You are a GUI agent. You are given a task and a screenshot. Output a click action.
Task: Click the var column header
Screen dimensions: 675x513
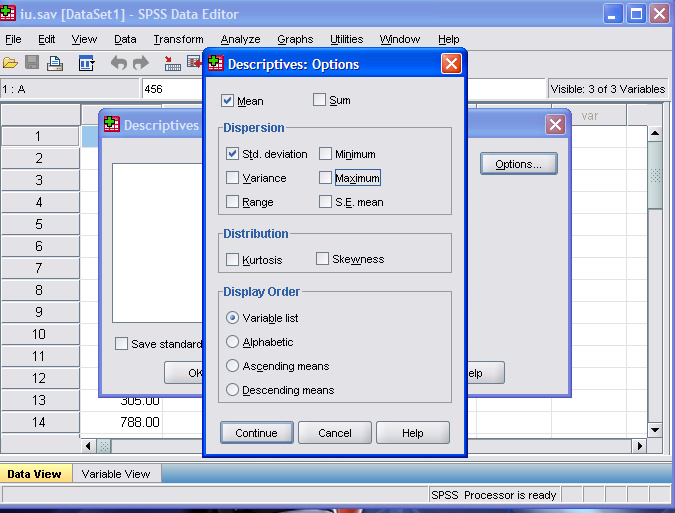(589, 116)
